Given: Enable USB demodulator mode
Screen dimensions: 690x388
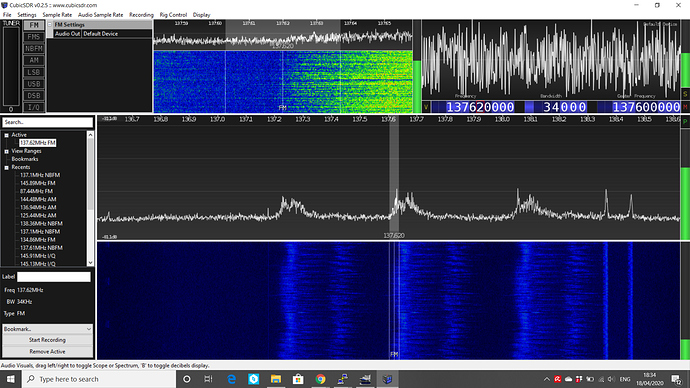Looking at the screenshot, I should (x=34, y=84).
